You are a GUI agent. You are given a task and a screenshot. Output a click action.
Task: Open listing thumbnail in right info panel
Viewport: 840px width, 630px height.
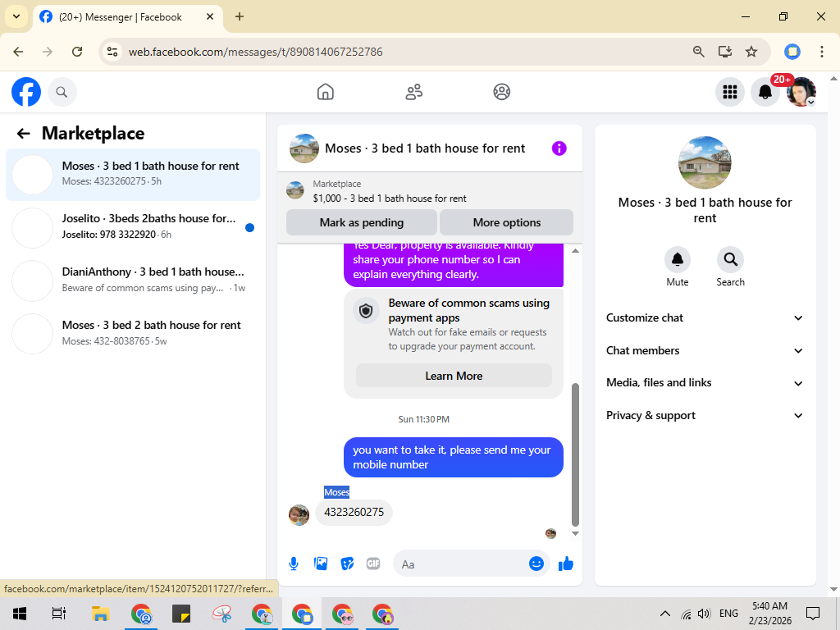click(x=705, y=162)
